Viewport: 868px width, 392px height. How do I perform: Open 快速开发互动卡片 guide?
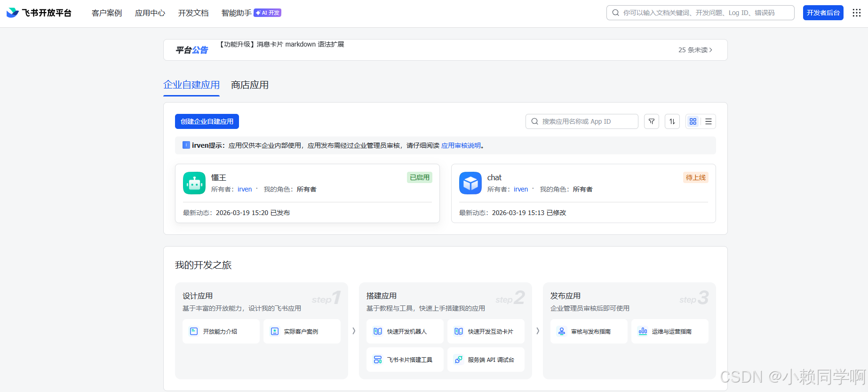[486, 331]
